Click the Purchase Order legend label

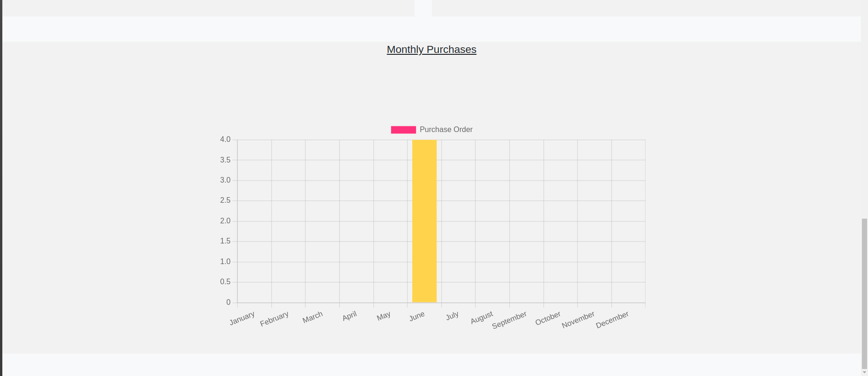point(446,130)
